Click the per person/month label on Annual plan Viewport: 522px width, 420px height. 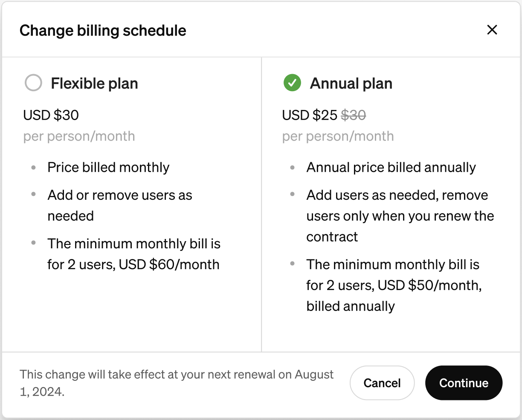[x=338, y=136]
